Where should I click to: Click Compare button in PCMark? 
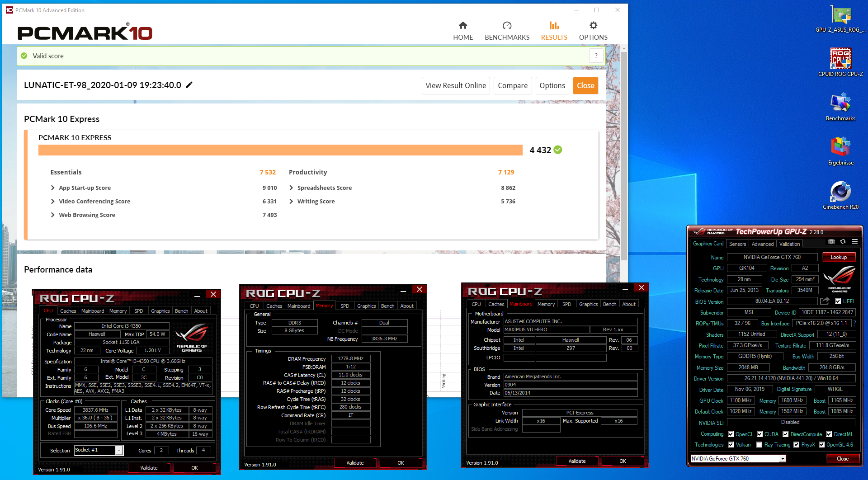pos(513,85)
